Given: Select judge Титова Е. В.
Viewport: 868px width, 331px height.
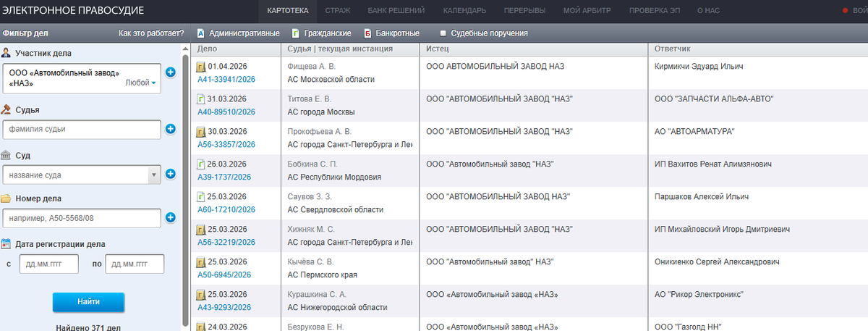Looking at the screenshot, I should (309, 99).
